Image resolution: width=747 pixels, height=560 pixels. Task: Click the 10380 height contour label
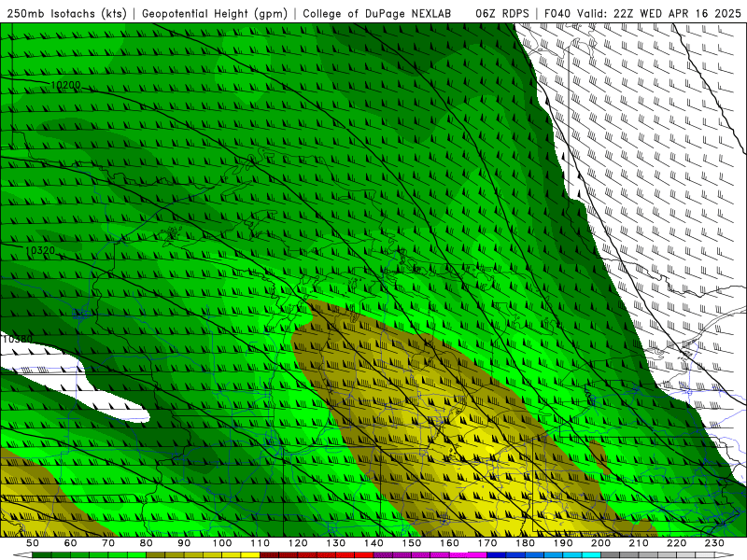17,339
